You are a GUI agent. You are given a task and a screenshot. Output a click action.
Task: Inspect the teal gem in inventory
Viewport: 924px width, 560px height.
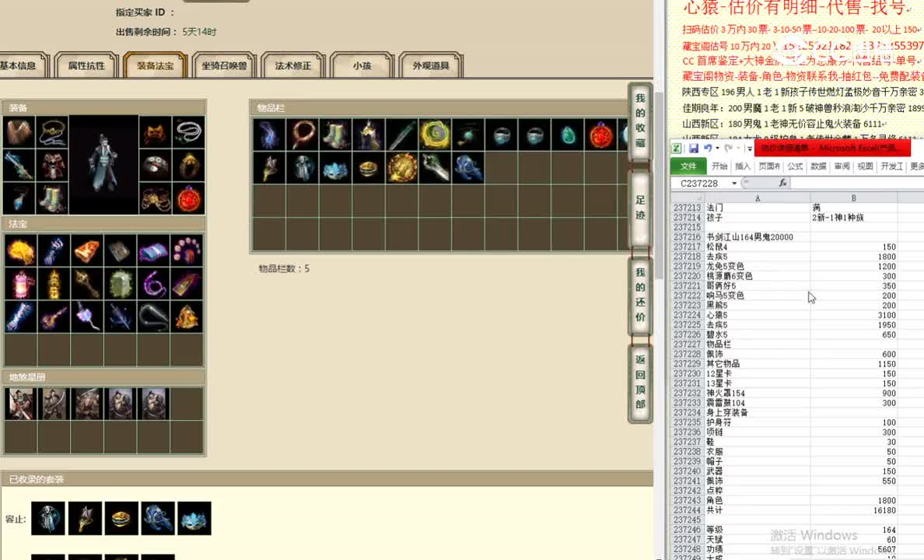click(568, 135)
